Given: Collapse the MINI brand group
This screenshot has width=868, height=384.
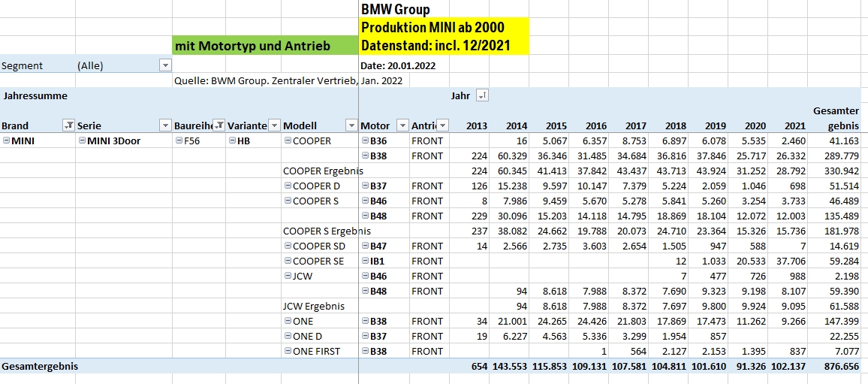Looking at the screenshot, I should pyautogui.click(x=6, y=141).
